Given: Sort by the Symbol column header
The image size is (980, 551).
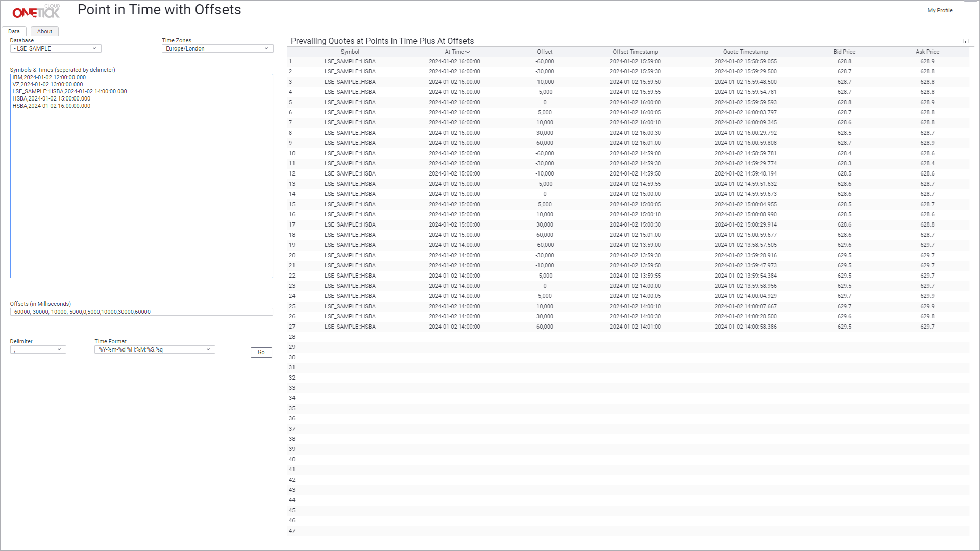Looking at the screenshot, I should tap(350, 52).
